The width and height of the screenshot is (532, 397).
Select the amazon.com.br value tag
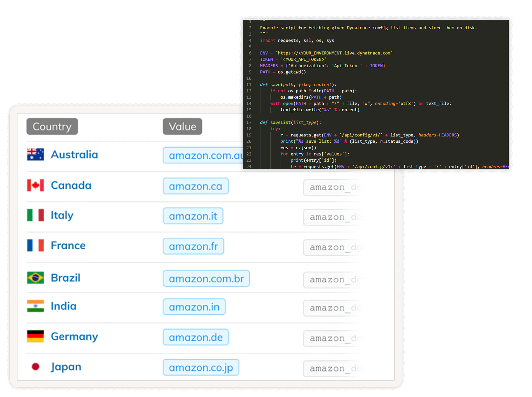coord(206,279)
